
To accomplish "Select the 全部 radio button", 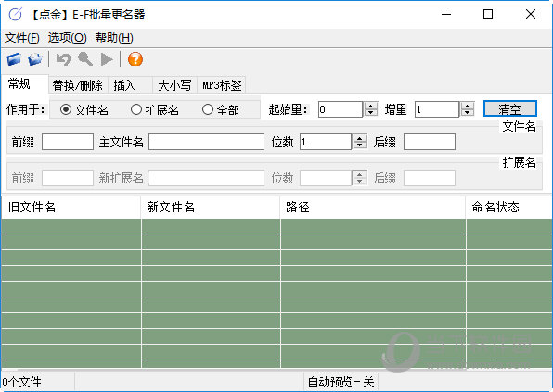I will tap(208, 109).
